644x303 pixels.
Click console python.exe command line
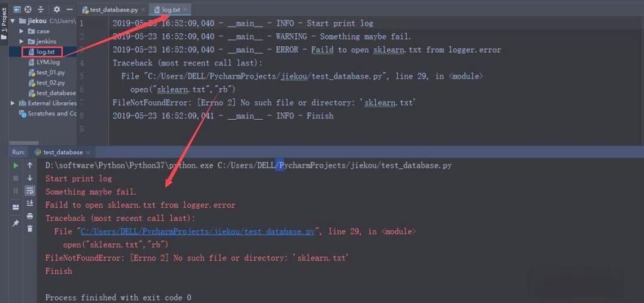[248, 166]
